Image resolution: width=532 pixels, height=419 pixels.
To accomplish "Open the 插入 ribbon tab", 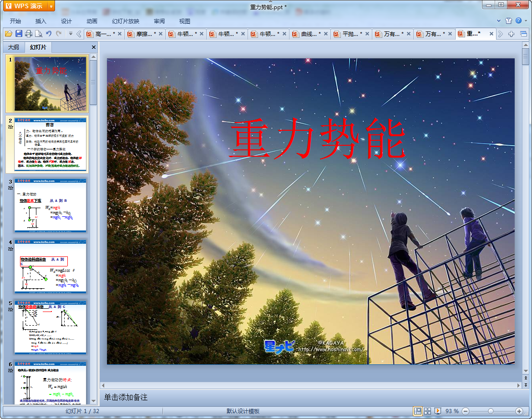I will [41, 21].
